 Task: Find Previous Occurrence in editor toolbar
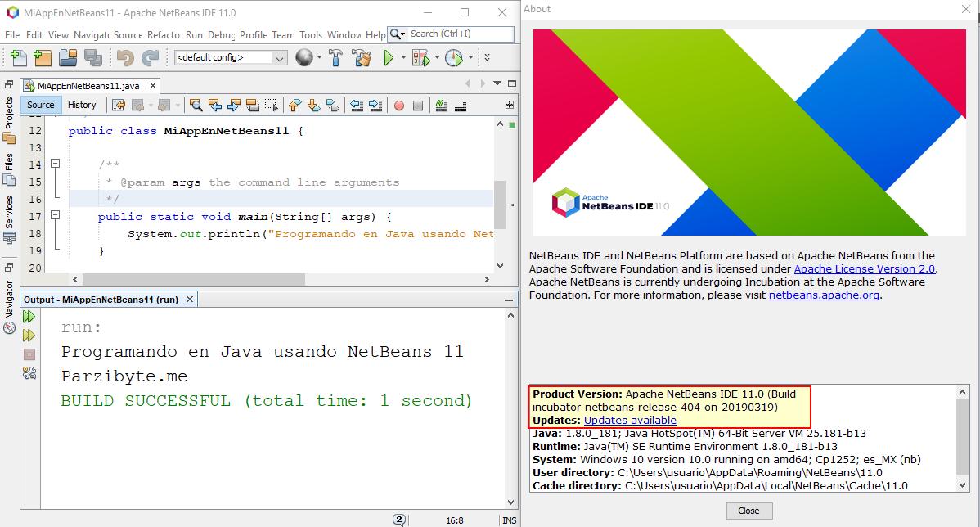pos(215,106)
